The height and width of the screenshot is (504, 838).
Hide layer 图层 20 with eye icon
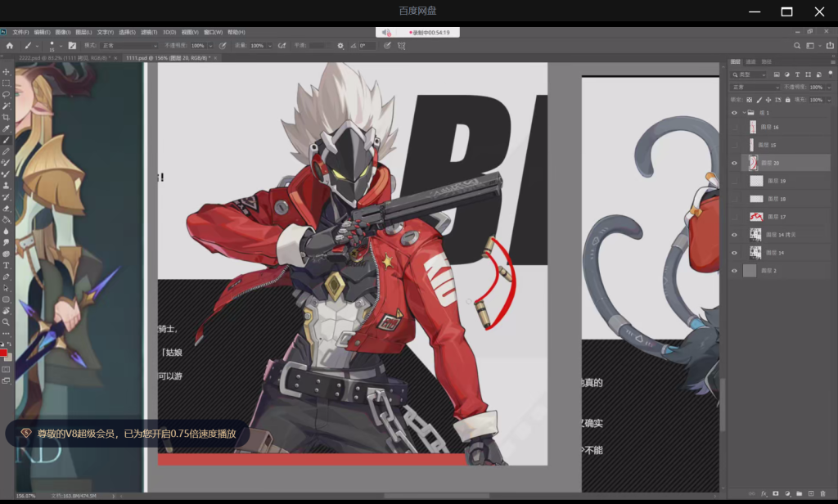734,164
